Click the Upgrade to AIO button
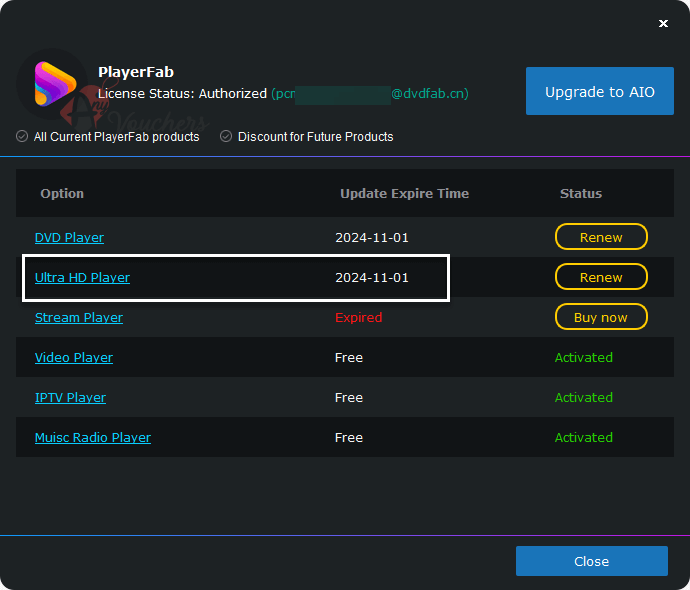The width and height of the screenshot is (690, 590). pyautogui.click(x=600, y=91)
